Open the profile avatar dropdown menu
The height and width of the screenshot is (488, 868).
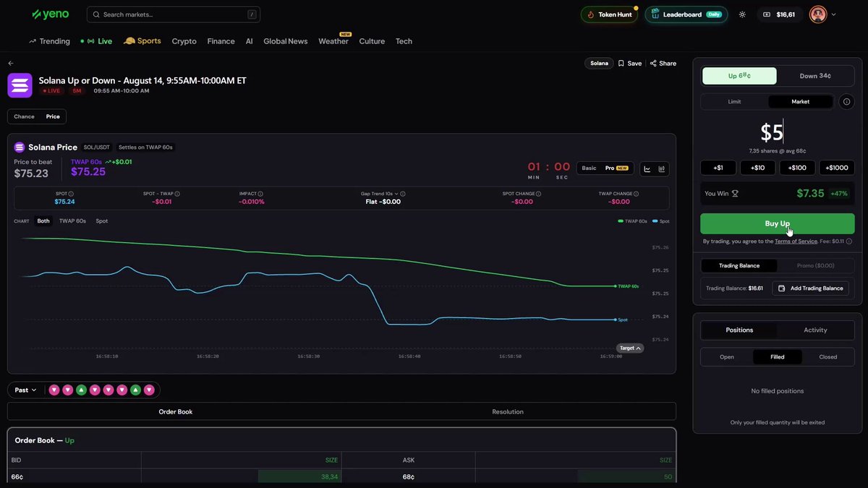coord(823,14)
